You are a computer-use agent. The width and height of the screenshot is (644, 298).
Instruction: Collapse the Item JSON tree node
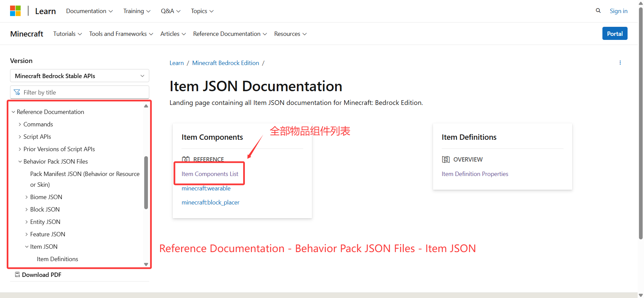click(26, 247)
